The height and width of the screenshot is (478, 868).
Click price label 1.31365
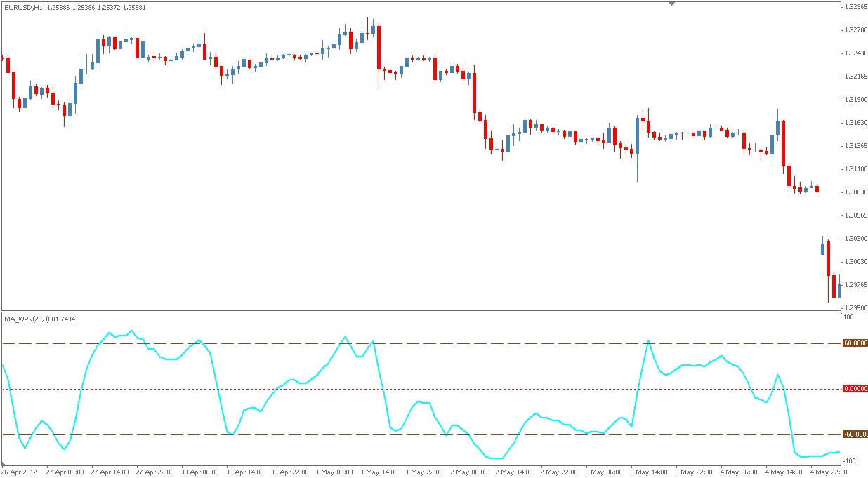[856, 146]
